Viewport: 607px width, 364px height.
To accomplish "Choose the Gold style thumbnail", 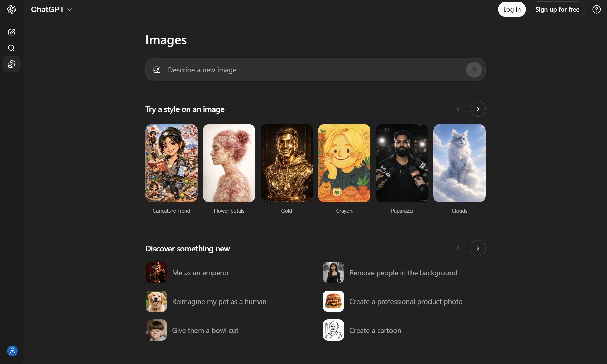I will (286, 163).
